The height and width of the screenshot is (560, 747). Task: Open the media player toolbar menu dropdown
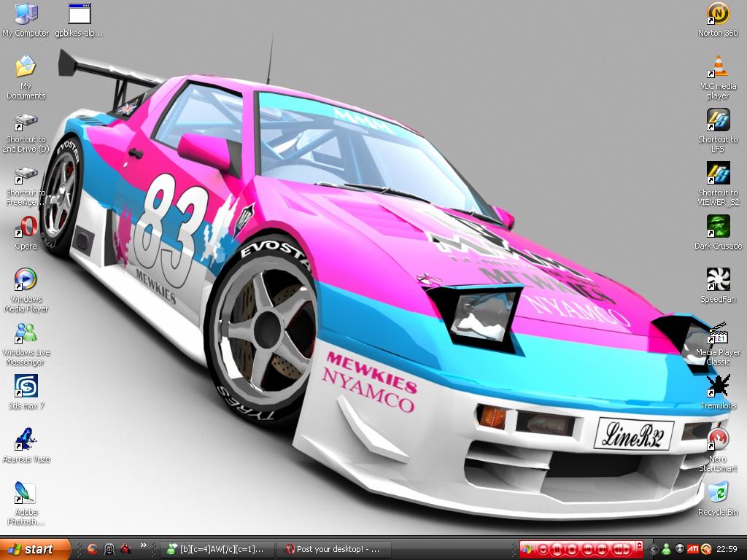543,549
